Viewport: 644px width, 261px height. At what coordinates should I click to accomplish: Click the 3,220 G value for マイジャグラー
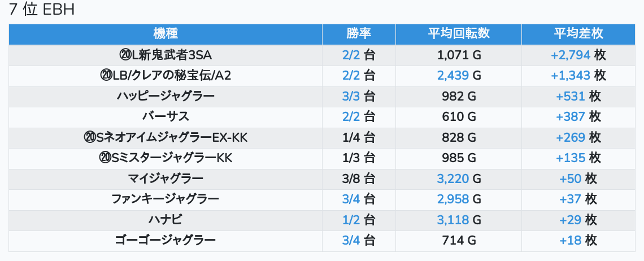click(x=453, y=179)
